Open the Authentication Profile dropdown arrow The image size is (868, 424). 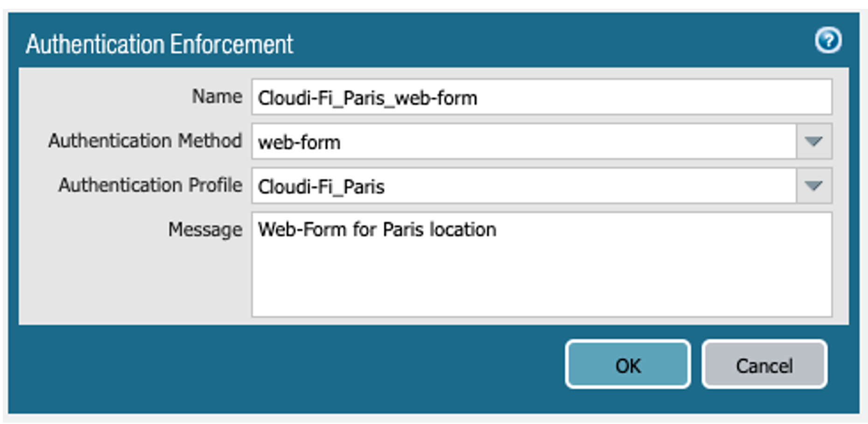[x=813, y=185]
